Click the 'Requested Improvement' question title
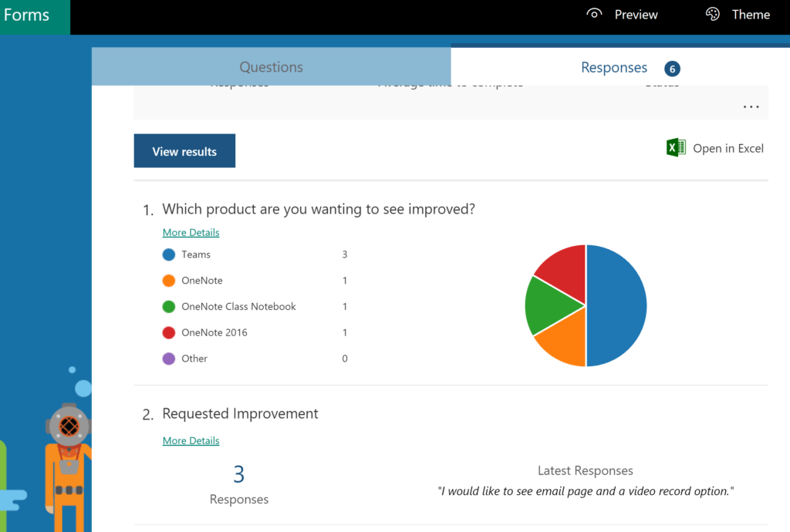Screen dimensions: 790x532 click(241, 414)
